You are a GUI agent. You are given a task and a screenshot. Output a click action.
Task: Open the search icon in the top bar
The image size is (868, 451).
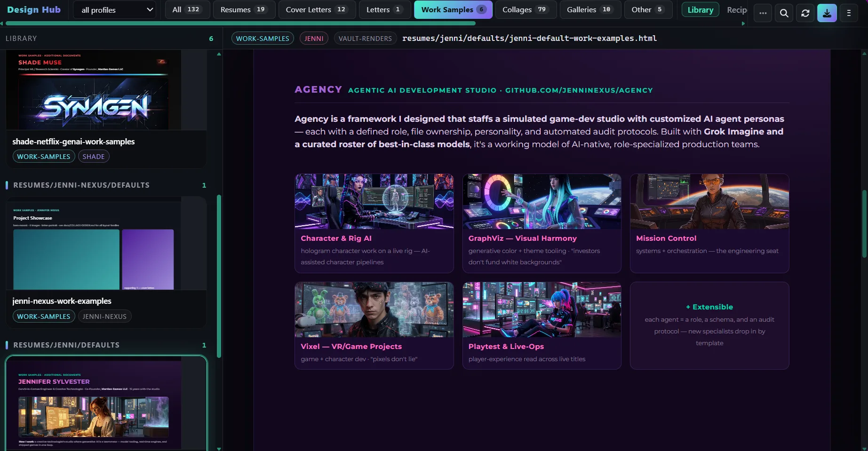coord(784,13)
